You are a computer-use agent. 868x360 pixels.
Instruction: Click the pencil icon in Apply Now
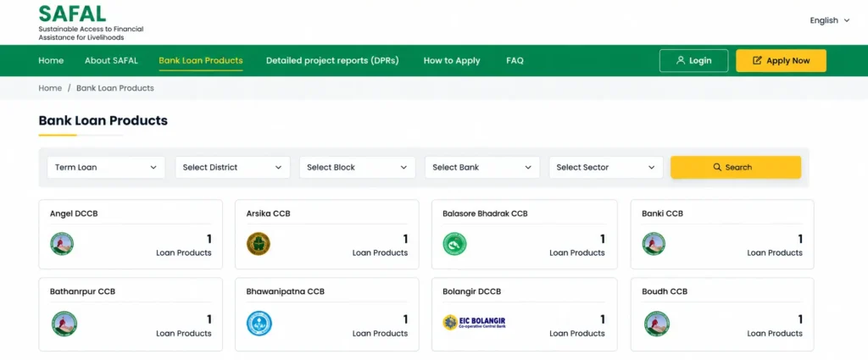point(757,61)
